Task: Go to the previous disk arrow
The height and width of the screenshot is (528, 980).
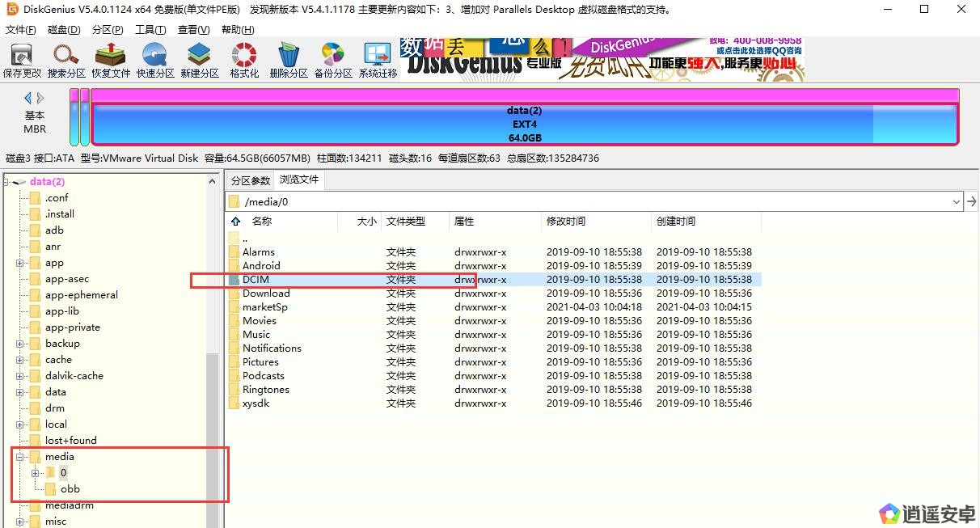Action: click(27, 98)
